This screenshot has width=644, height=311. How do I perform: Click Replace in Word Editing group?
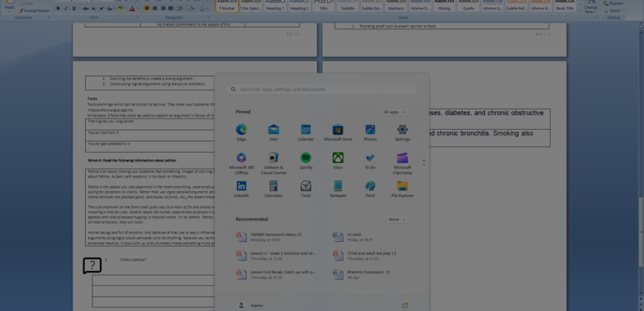613,3
